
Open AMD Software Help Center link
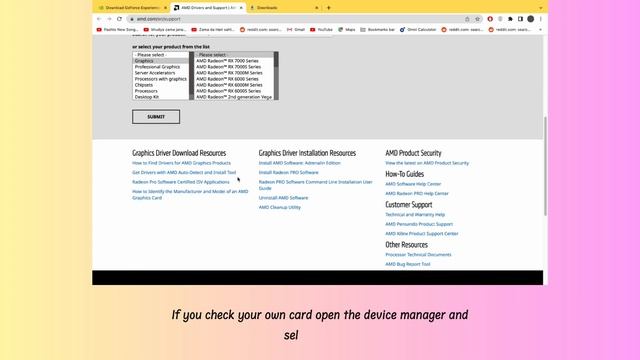point(413,184)
